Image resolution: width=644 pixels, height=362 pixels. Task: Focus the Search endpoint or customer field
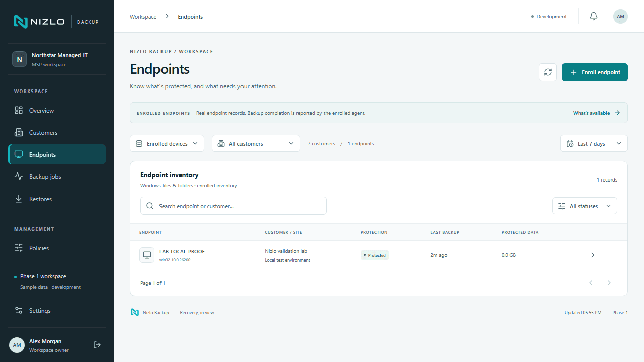click(233, 206)
